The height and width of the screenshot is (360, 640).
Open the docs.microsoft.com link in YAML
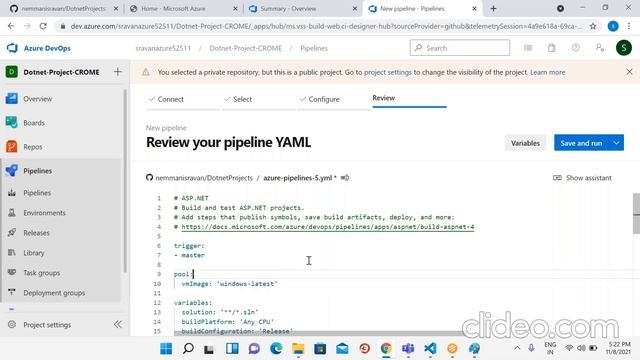(328, 227)
